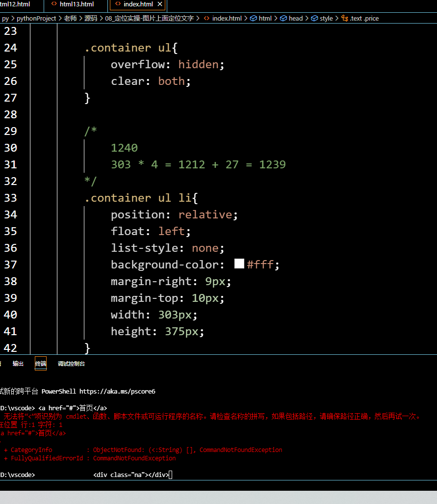Viewport: 437px width, 504px height.
Task: Open the https://aka.ms/pscore6 link
Action: (117, 392)
